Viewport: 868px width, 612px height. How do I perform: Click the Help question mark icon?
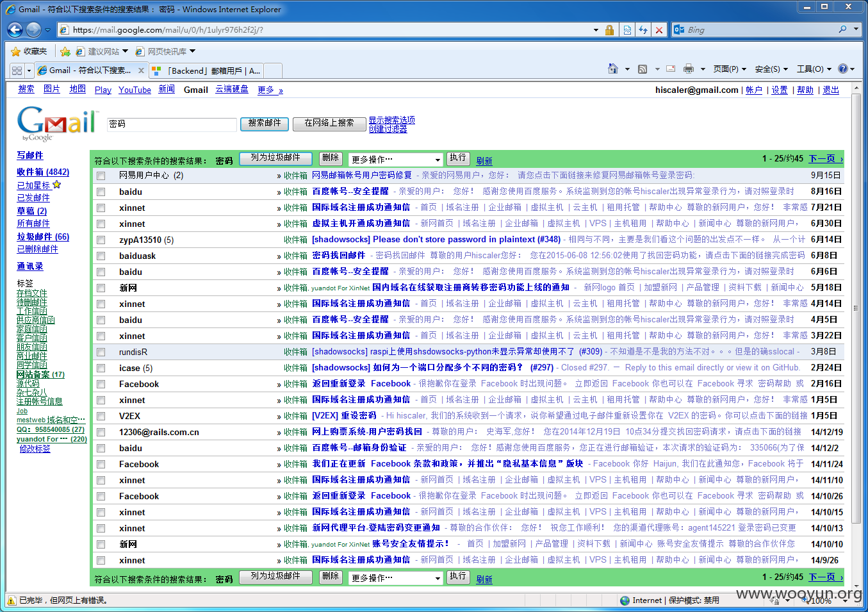(843, 69)
